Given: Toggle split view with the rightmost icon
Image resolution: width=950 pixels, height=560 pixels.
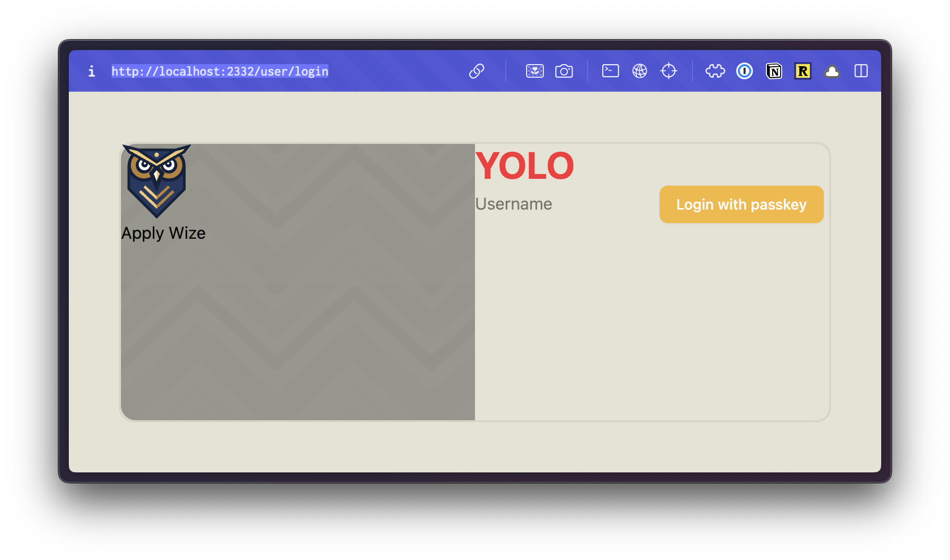Looking at the screenshot, I should [861, 71].
